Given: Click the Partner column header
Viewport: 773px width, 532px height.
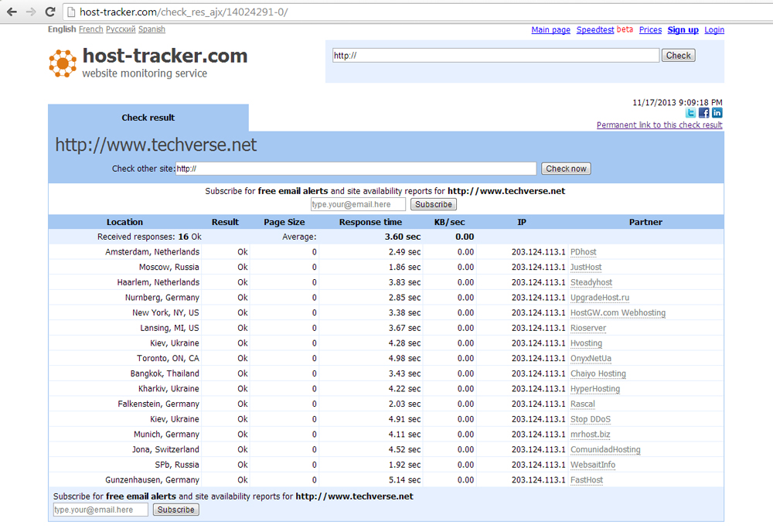Looking at the screenshot, I should point(645,222).
